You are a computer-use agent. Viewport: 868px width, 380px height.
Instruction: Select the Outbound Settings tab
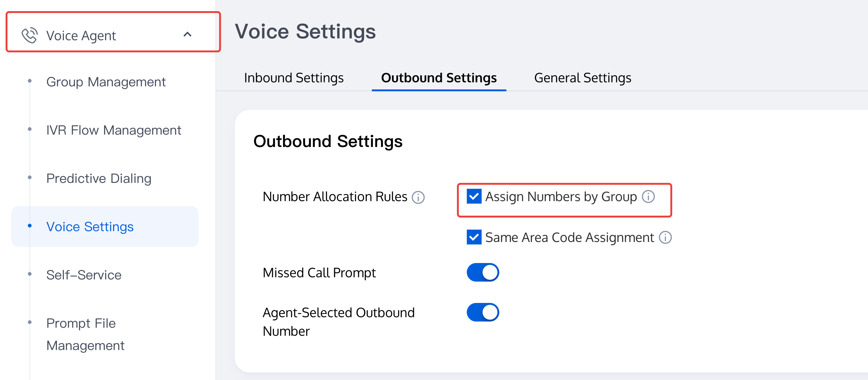[439, 78]
